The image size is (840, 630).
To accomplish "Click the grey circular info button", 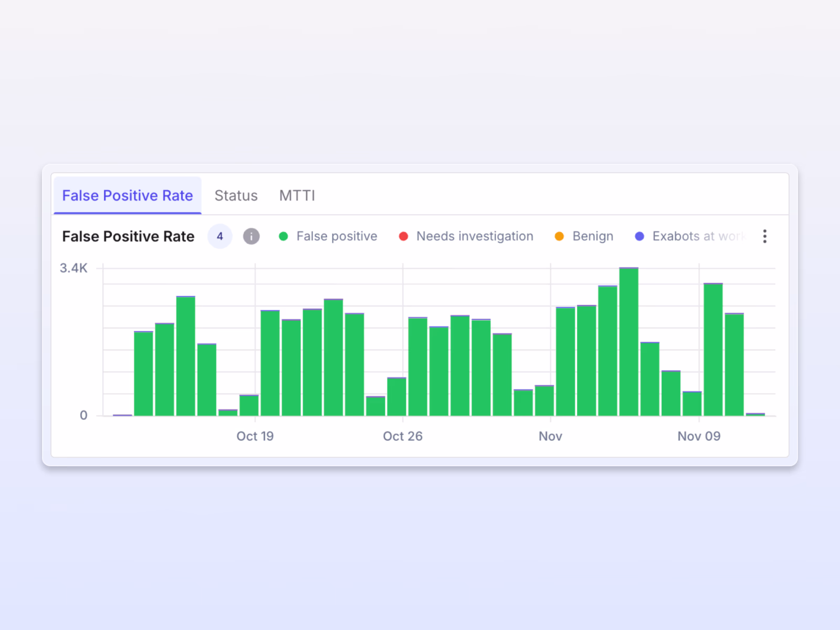I will click(251, 236).
